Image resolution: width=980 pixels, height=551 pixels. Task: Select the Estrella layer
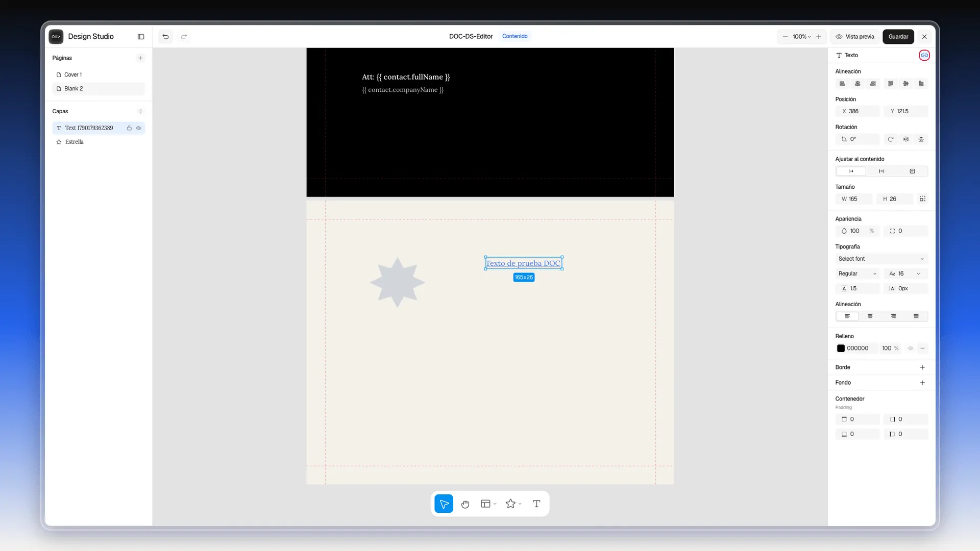pos(99,142)
